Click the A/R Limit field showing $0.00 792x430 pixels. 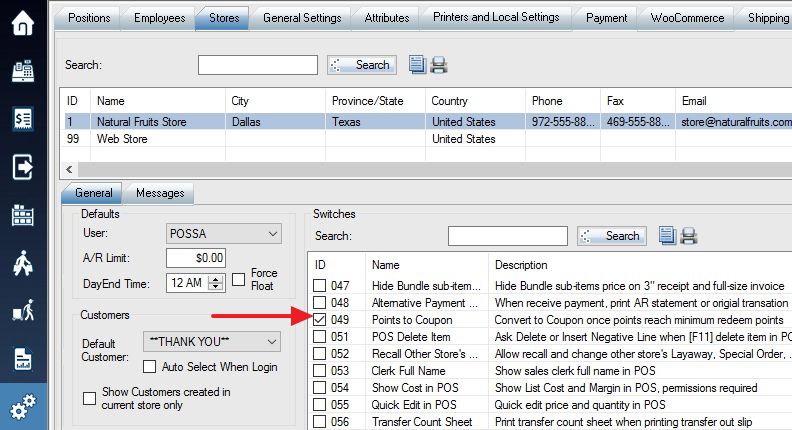[x=196, y=258]
